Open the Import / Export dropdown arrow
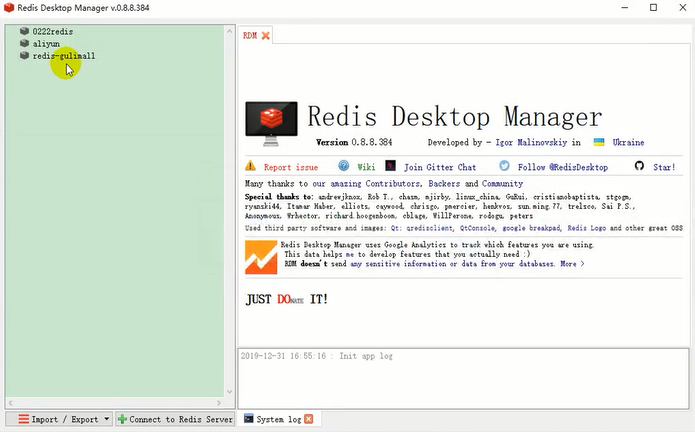The height and width of the screenshot is (432, 695). click(x=107, y=419)
